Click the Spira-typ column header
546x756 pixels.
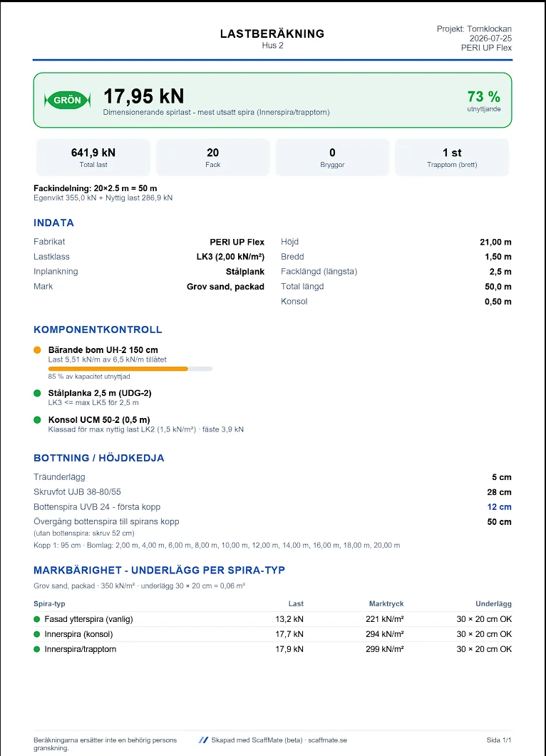pyautogui.click(x=49, y=603)
